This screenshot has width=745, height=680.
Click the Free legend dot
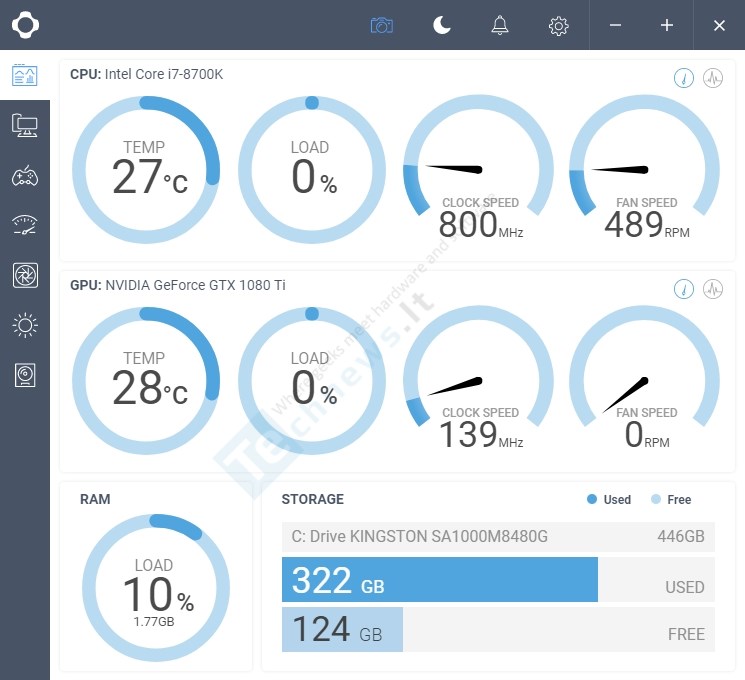[656, 499]
